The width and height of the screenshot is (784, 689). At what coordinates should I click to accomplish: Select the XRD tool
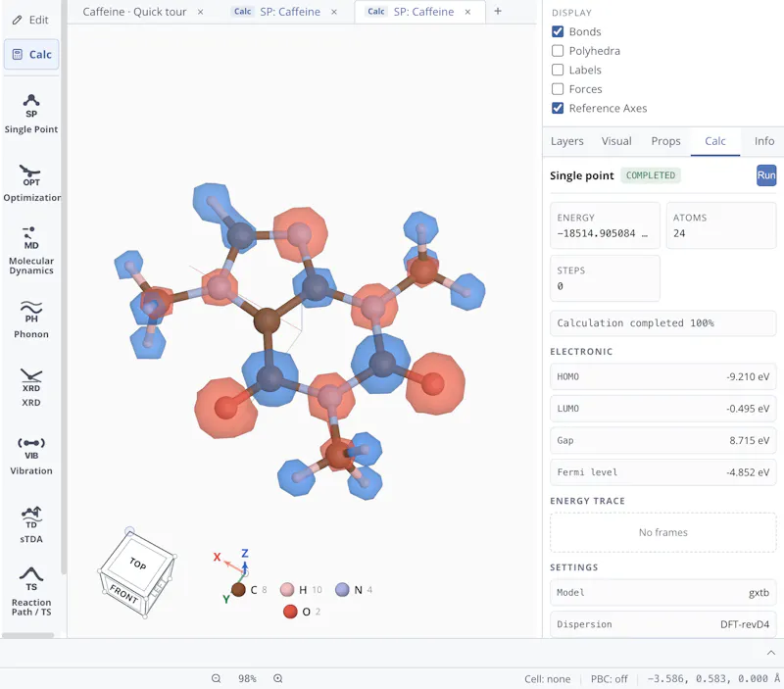31,388
